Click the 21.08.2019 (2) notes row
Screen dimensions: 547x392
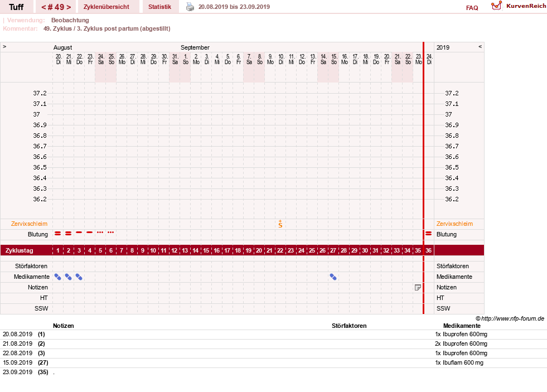273,344
